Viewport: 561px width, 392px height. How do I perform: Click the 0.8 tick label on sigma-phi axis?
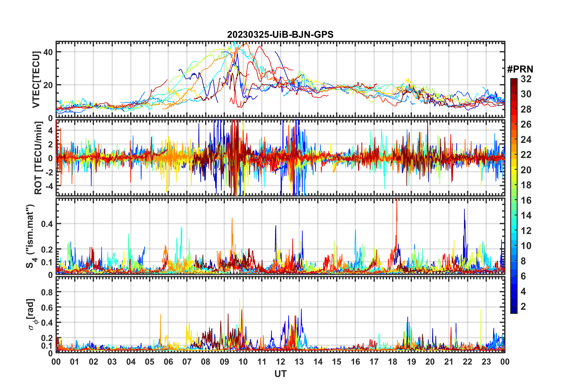click(x=47, y=292)
